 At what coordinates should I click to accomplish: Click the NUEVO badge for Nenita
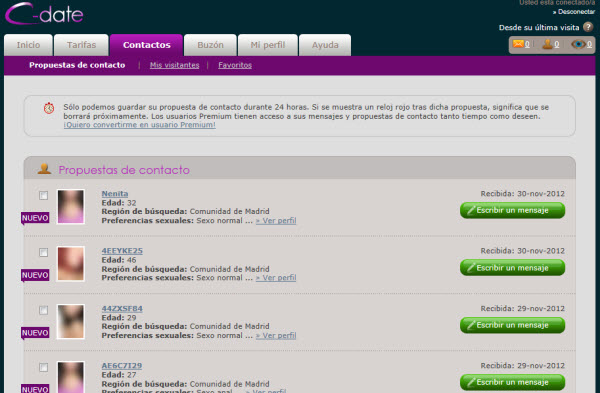click(35, 218)
